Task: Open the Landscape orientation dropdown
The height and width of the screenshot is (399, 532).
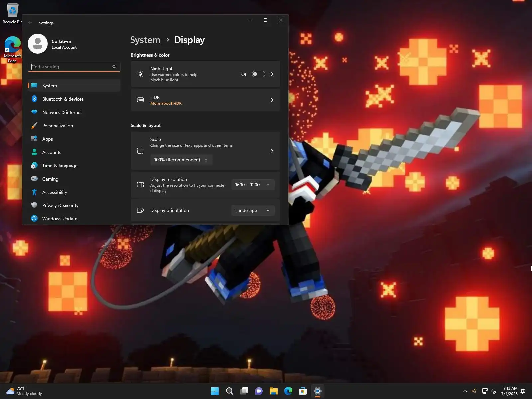Action: coord(253,210)
